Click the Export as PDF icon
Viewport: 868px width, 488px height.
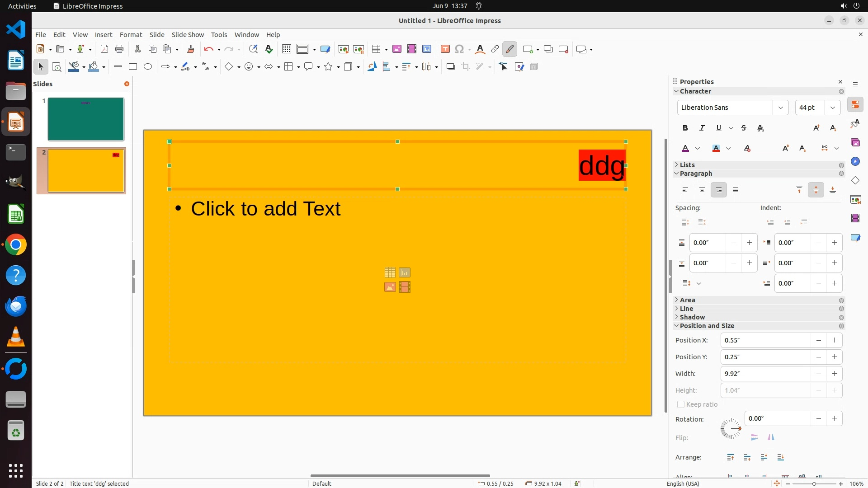[104, 49]
